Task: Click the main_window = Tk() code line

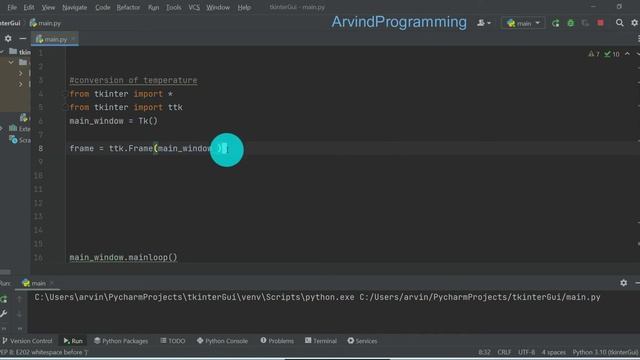Action: 113,121
